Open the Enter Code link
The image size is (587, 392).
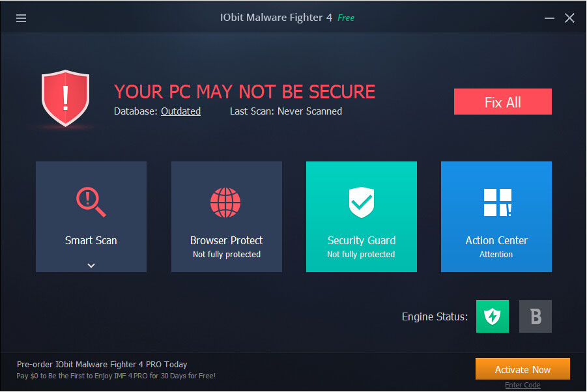pos(523,385)
